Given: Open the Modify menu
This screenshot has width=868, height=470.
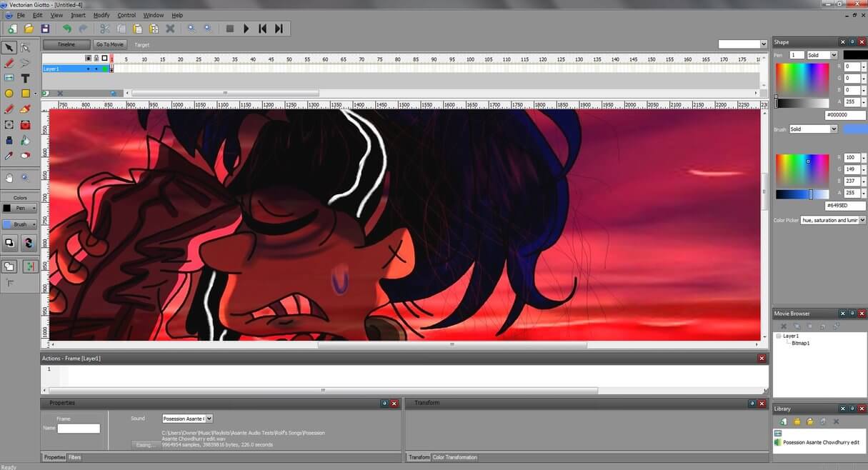Looking at the screenshot, I should point(101,15).
